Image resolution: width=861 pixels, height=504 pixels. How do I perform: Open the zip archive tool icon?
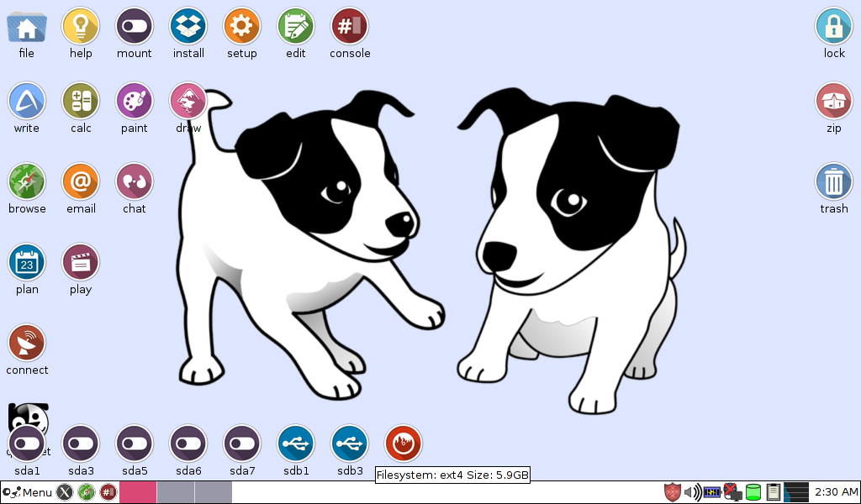833,102
